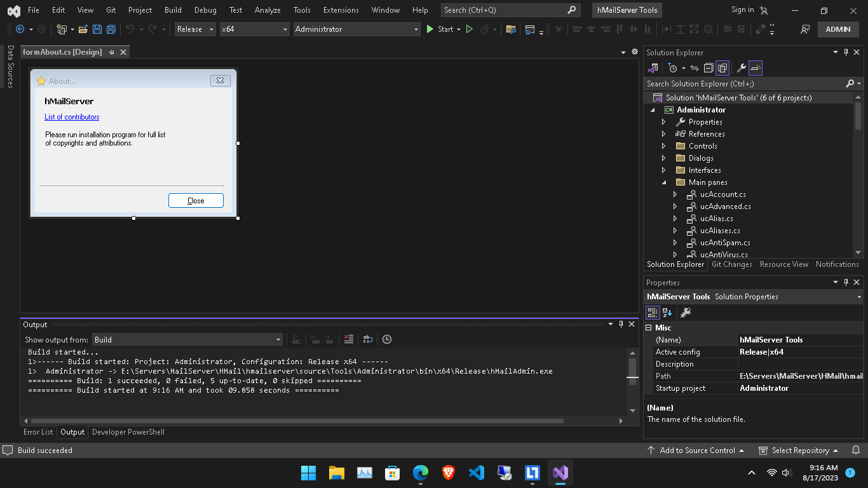Switch to the Error List tab
Screen dimensions: 868x488
coord(38,432)
